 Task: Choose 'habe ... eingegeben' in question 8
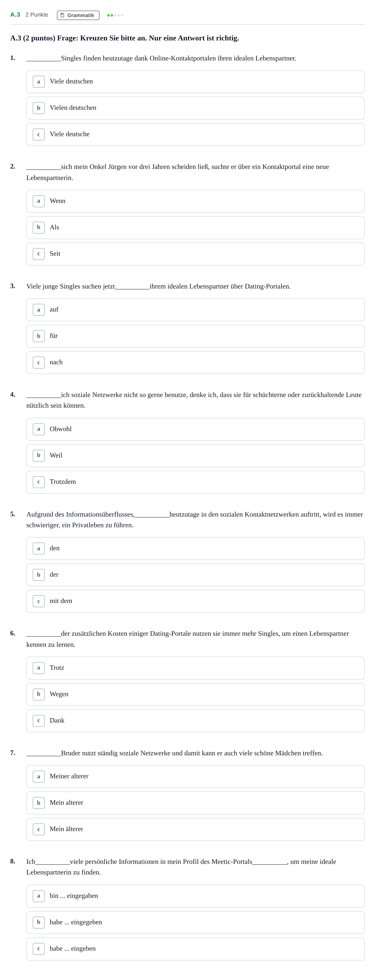click(x=195, y=923)
